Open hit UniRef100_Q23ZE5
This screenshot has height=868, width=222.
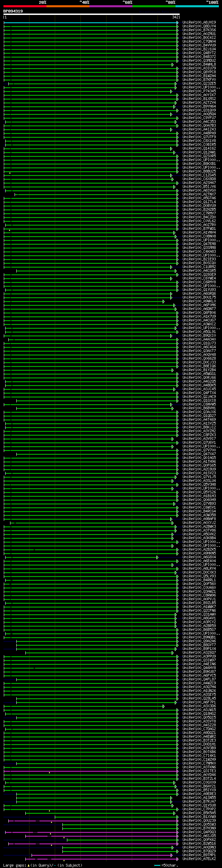[199, 84]
